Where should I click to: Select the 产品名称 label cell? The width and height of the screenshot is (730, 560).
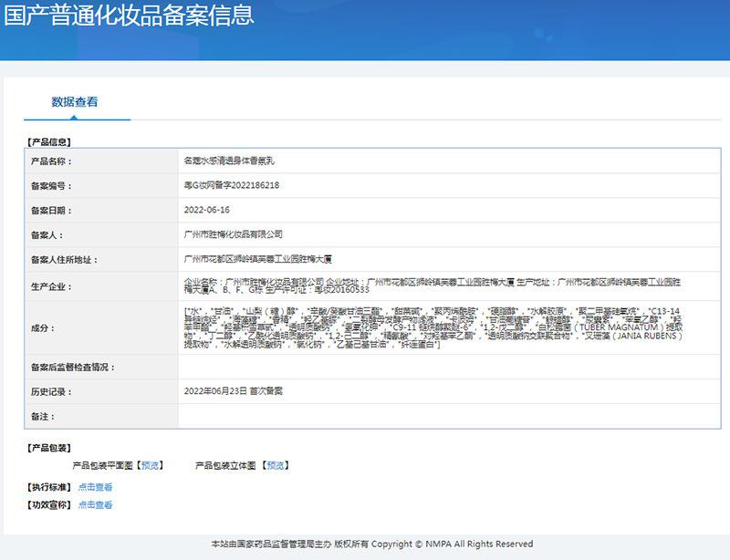[101, 161]
